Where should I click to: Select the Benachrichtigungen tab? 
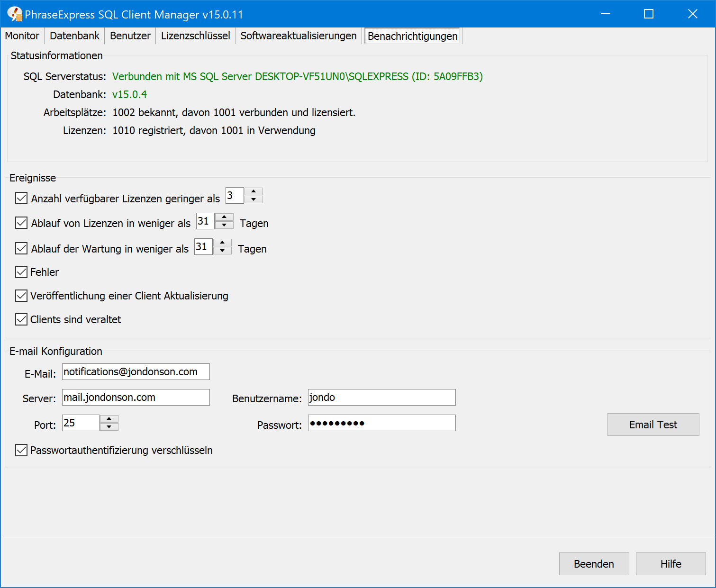pos(413,36)
